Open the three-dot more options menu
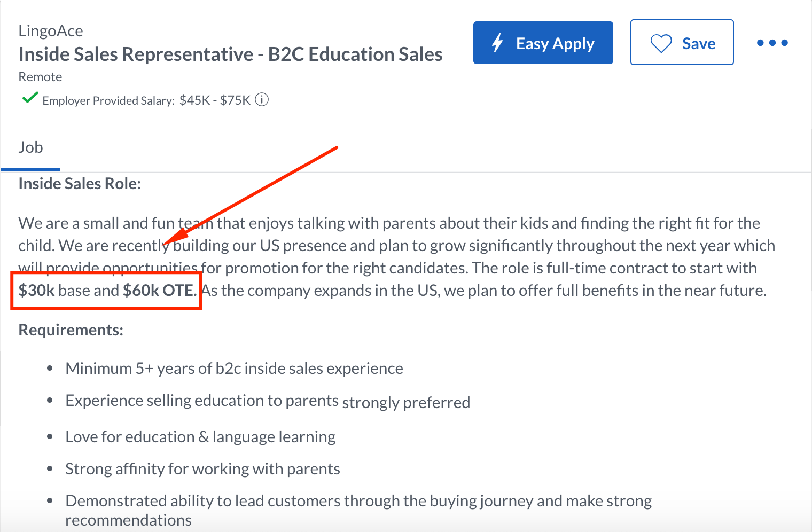 772,43
